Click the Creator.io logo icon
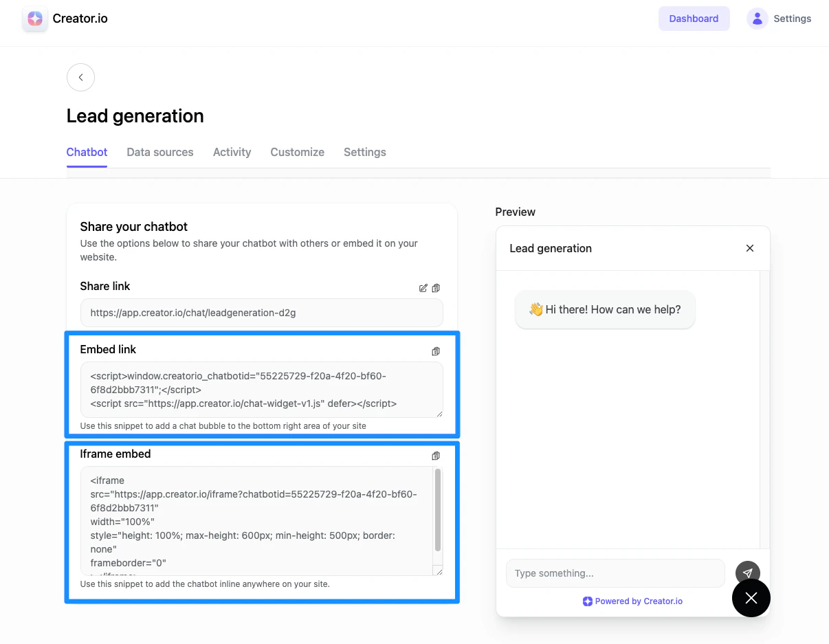829x644 pixels. click(34, 19)
